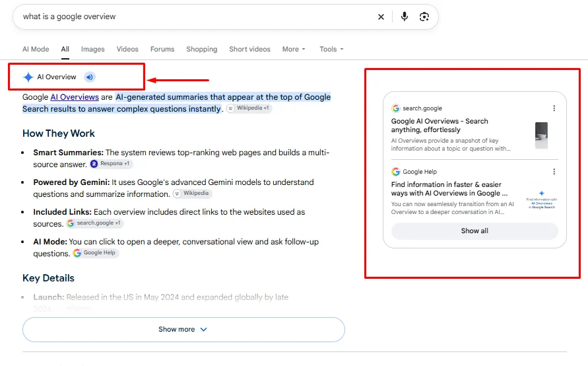Follow the AI Overviews hyperlink

[x=75, y=97]
